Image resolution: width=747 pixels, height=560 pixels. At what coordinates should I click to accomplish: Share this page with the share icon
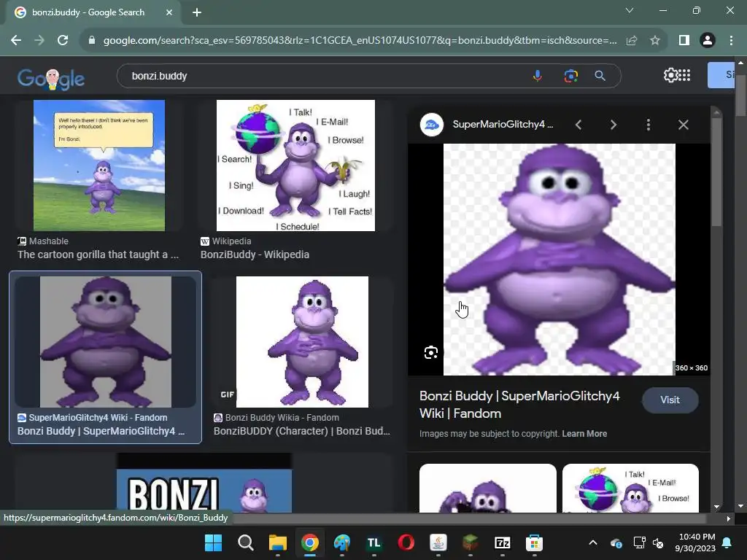click(632, 41)
